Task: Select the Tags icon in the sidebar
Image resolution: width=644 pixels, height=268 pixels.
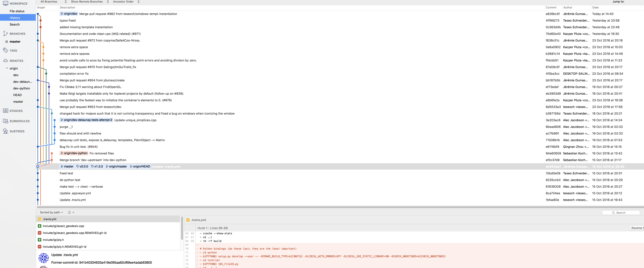Action: [x=5, y=50]
